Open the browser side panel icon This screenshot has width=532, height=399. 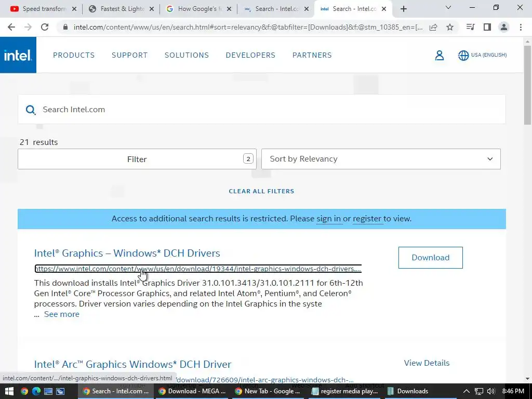coord(487,27)
